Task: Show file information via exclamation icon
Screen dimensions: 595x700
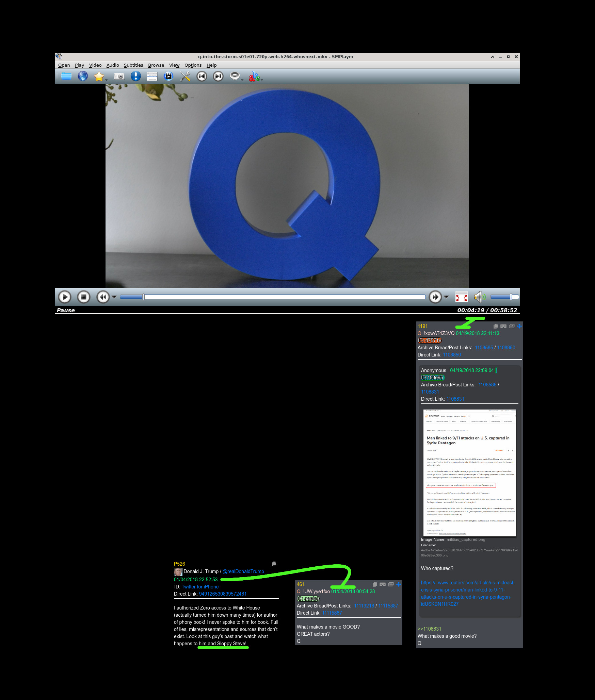Action: 135,76
